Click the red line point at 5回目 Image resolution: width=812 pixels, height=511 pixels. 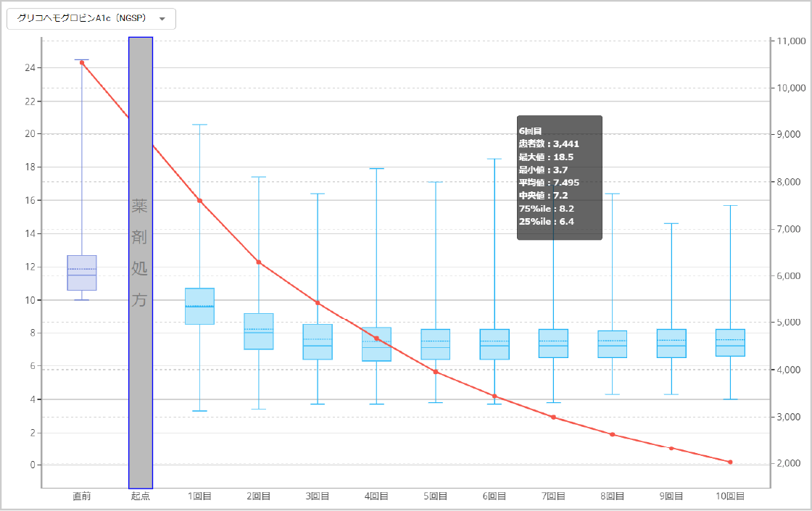pos(436,372)
